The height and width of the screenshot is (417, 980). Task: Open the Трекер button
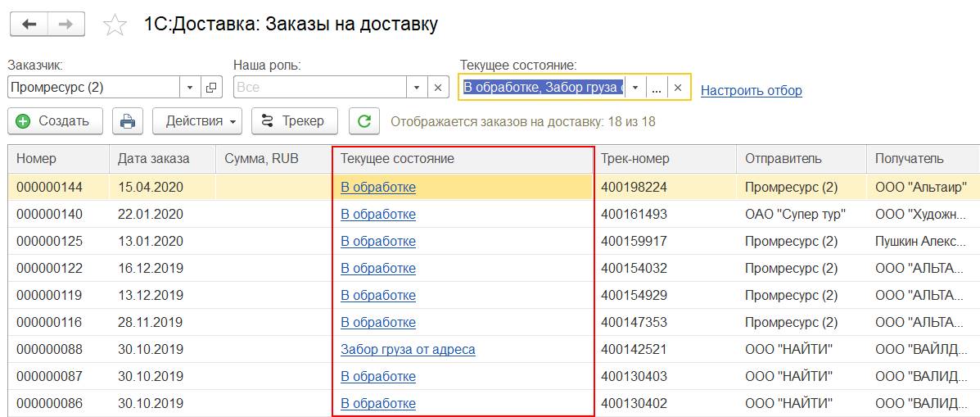[294, 121]
